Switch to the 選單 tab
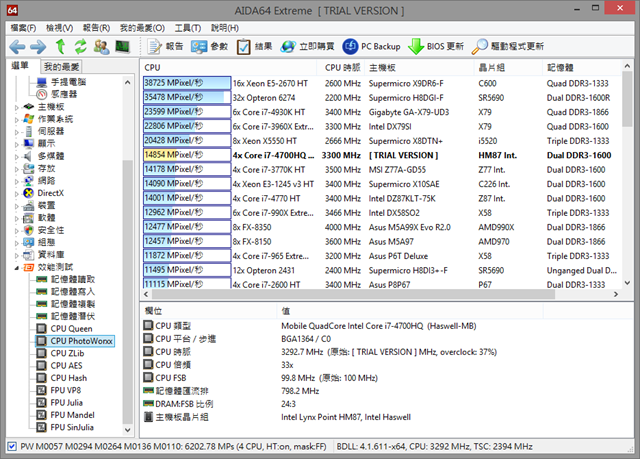The height and width of the screenshot is (459, 640). pyautogui.click(x=20, y=66)
